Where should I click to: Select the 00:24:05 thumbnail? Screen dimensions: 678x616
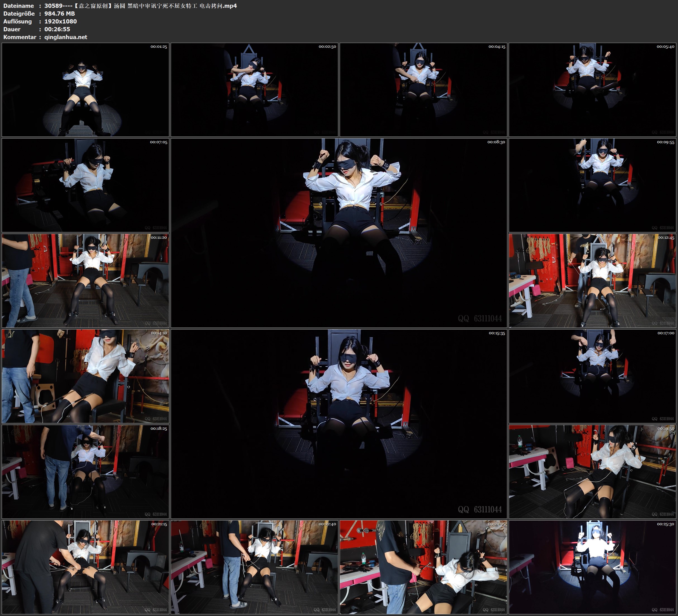point(423,567)
